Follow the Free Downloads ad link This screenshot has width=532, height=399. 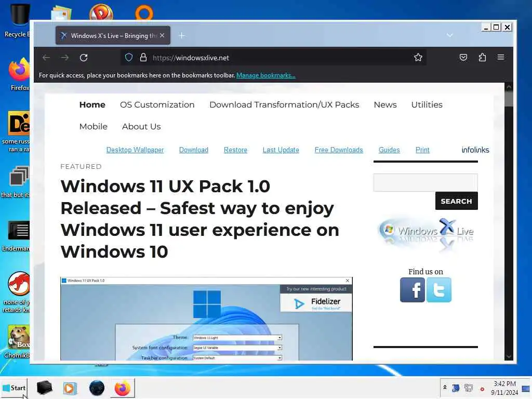coord(339,150)
